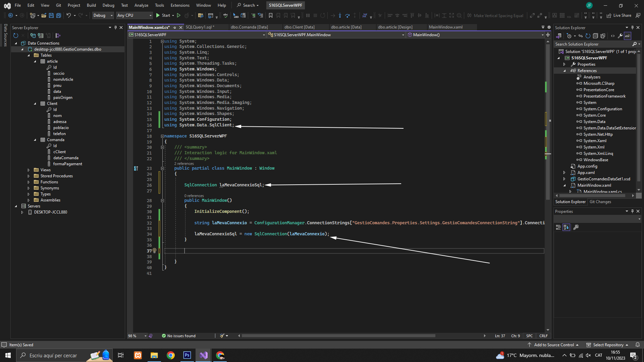Image resolution: width=644 pixels, height=362 pixels.
Task: Click Add to Source Control
Action: 553,345
